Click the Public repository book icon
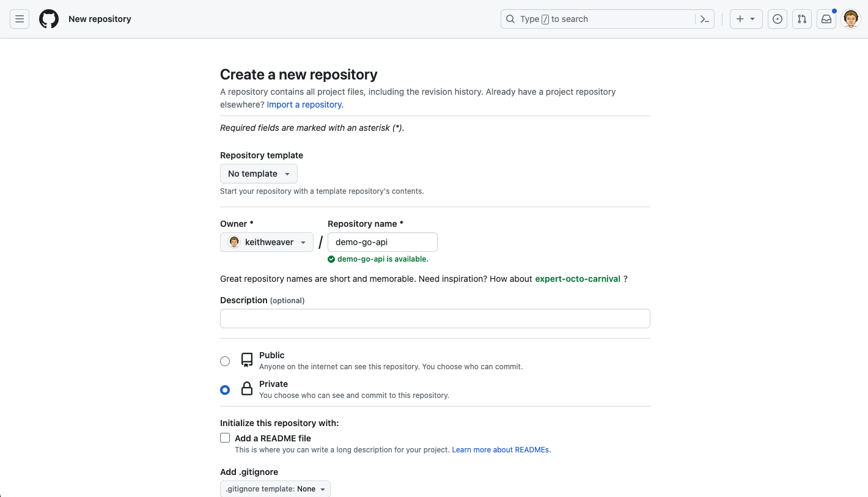The height and width of the screenshot is (497, 868). tap(247, 360)
